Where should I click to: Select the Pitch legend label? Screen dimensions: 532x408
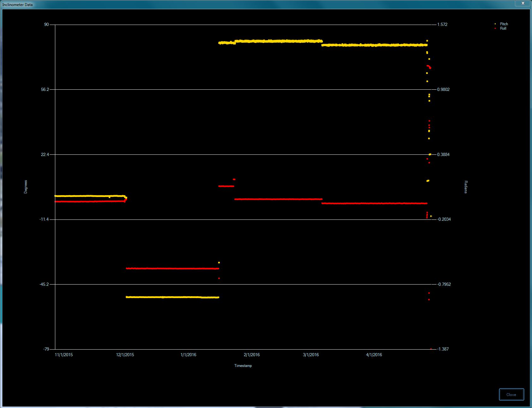[x=504, y=24]
